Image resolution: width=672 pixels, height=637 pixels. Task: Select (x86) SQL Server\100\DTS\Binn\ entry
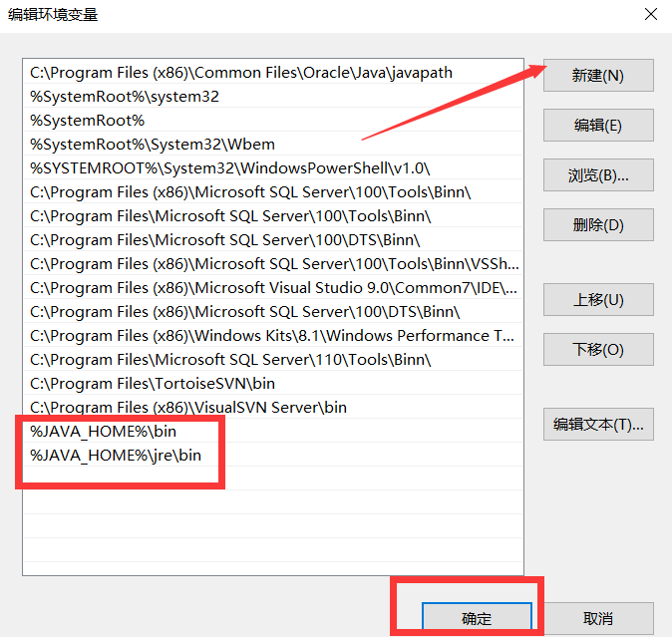point(273,312)
